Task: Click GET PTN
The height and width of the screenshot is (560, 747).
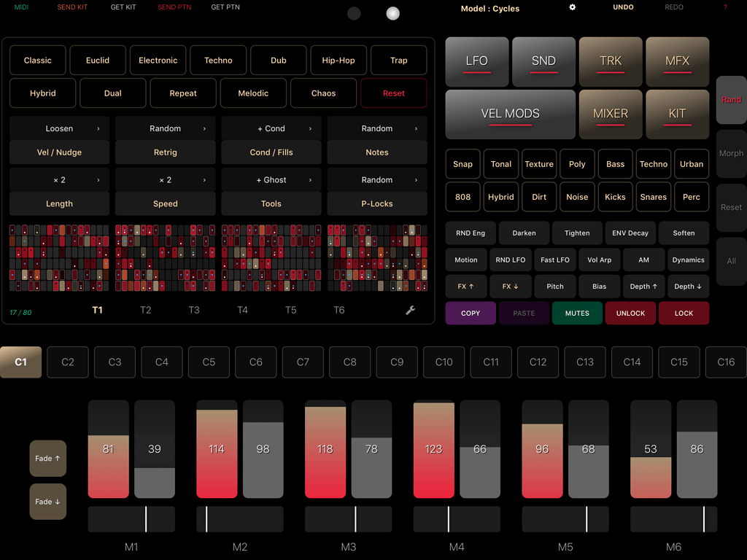Action: [225, 7]
